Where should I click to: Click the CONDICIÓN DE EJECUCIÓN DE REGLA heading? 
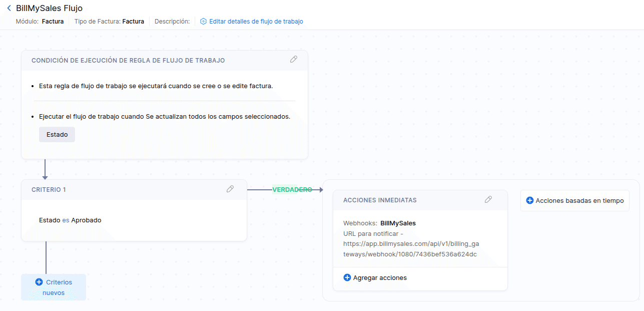[128, 60]
